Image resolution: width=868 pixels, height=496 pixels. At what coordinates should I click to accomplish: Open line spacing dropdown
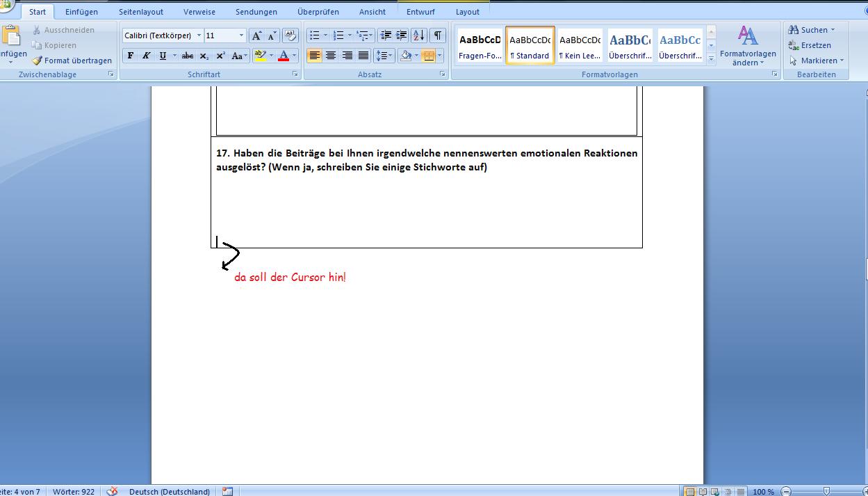tap(384, 56)
